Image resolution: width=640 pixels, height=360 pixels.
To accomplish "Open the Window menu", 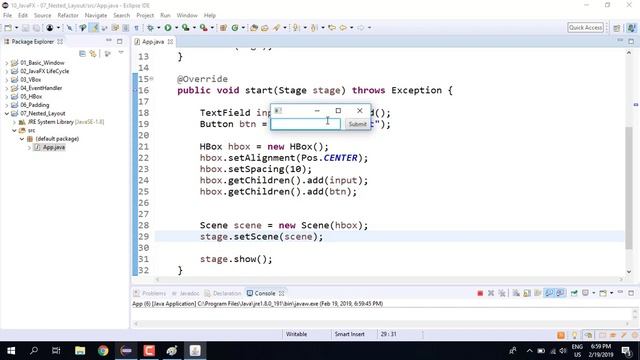I will [x=187, y=16].
